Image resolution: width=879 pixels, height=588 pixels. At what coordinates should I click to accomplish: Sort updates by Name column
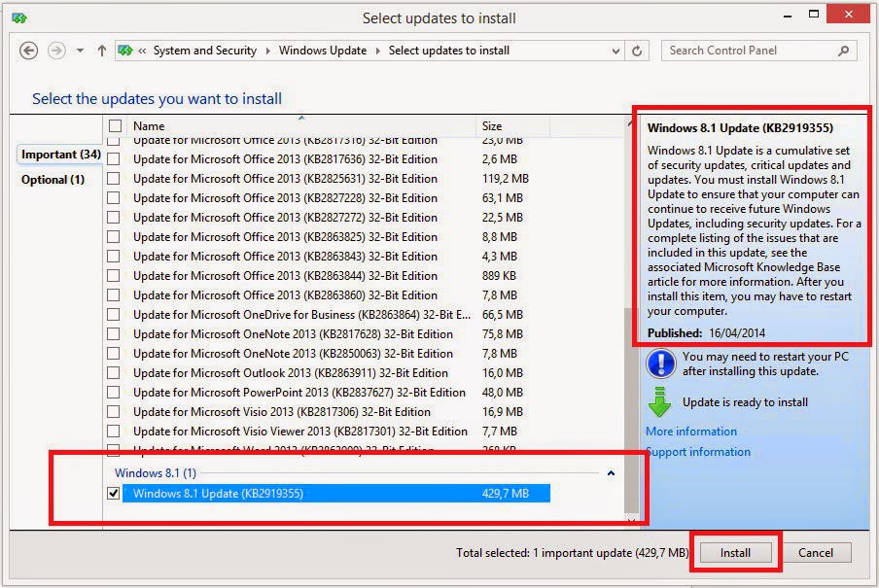pos(302,126)
